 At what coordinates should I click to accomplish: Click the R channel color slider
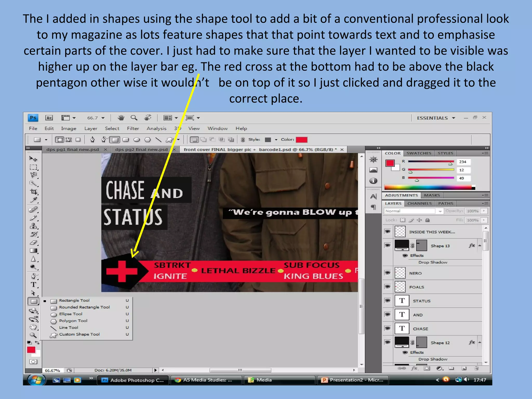coord(431,162)
